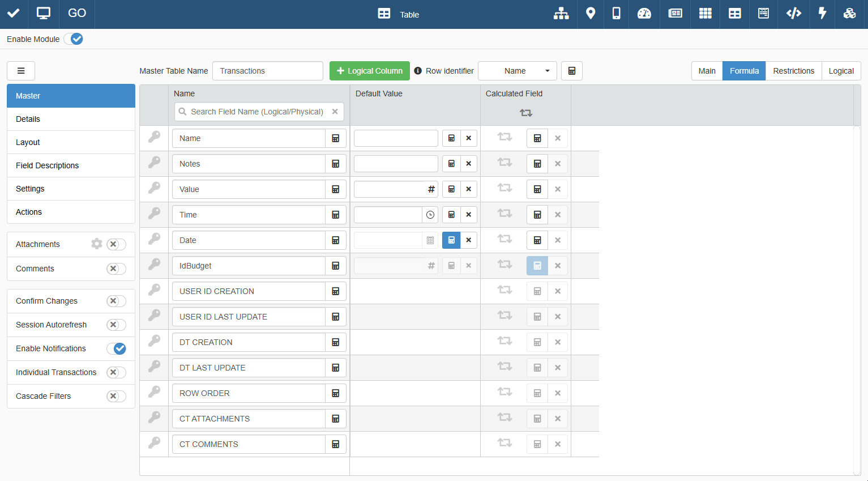Click the map location pin icon
The width and height of the screenshot is (868, 481).
pyautogui.click(x=591, y=14)
